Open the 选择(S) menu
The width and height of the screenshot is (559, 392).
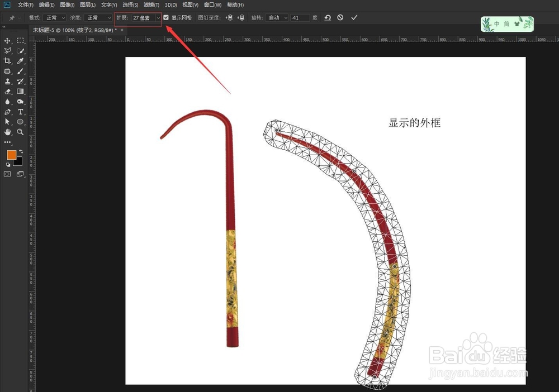(x=130, y=5)
